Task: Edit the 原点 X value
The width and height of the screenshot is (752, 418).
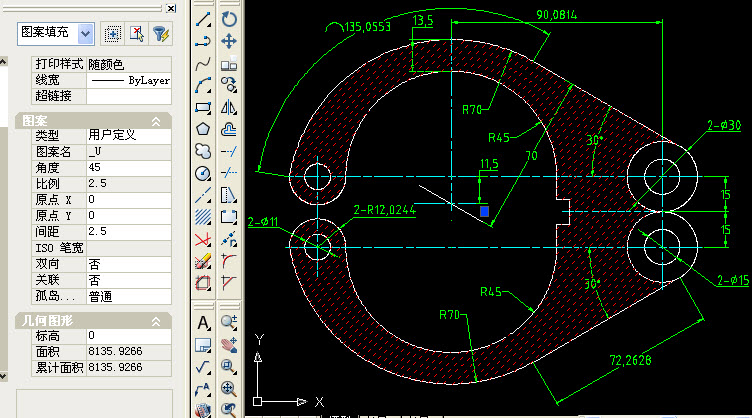Action: (x=129, y=200)
